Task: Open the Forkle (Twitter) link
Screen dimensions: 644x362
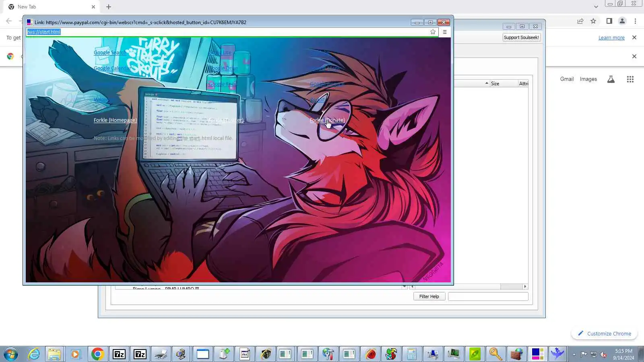Action: tap(226, 120)
